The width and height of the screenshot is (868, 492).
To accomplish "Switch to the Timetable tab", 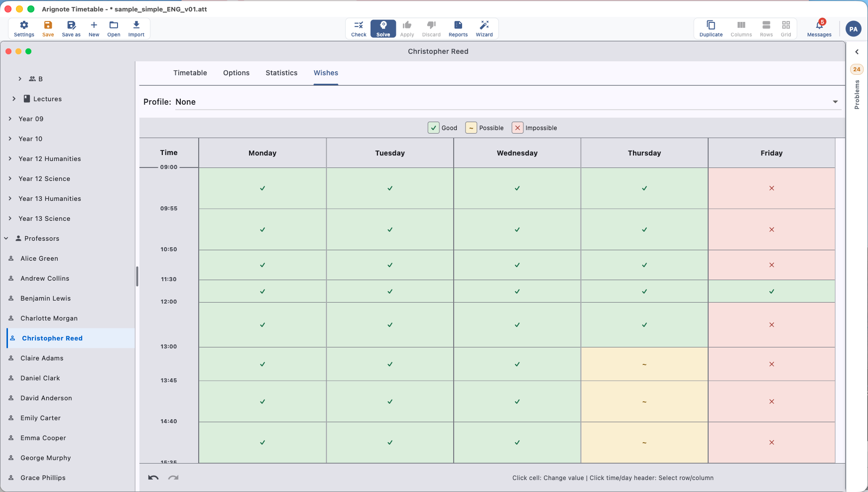I will 190,73.
